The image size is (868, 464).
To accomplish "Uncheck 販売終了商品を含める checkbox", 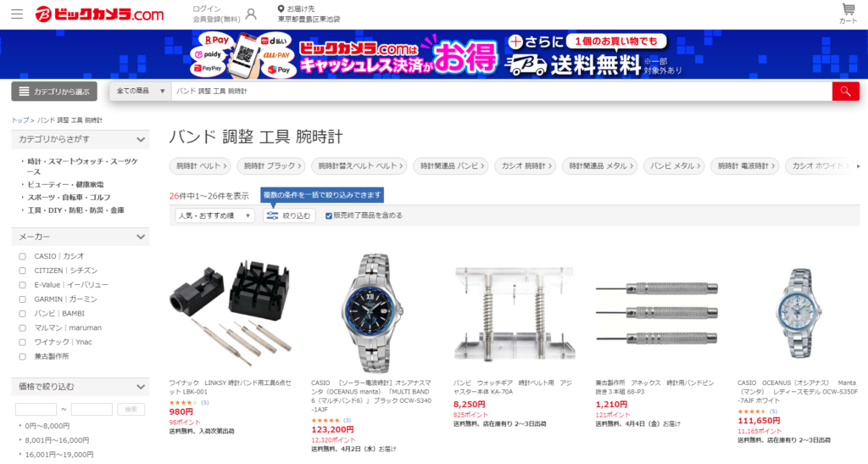I will tap(329, 215).
